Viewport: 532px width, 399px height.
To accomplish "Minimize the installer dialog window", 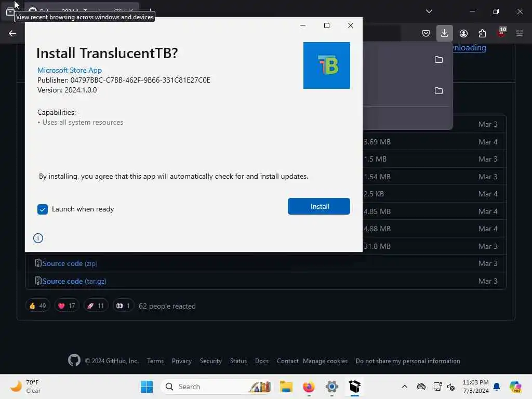I will tap(303, 25).
